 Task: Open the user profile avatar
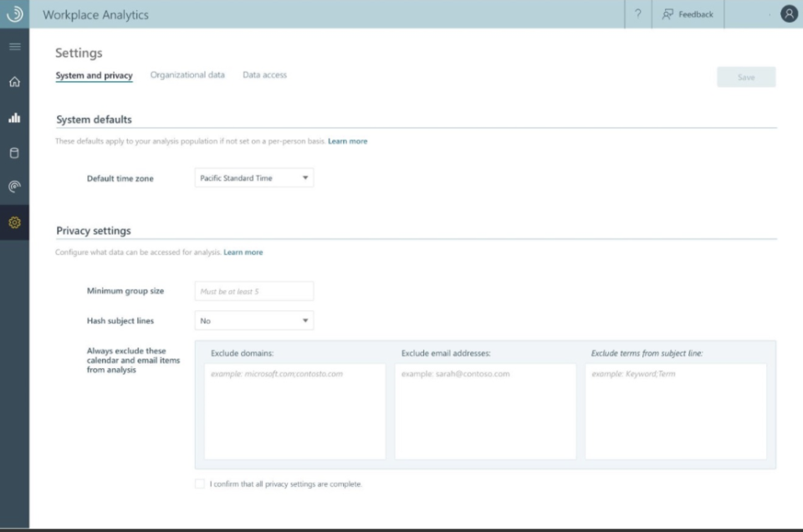787,13
